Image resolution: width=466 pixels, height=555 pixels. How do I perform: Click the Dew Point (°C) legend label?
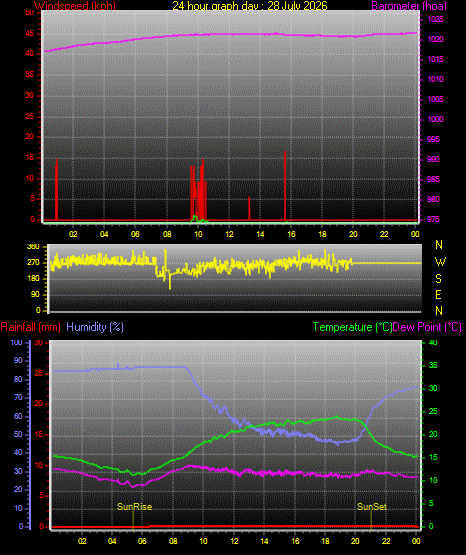click(427, 327)
